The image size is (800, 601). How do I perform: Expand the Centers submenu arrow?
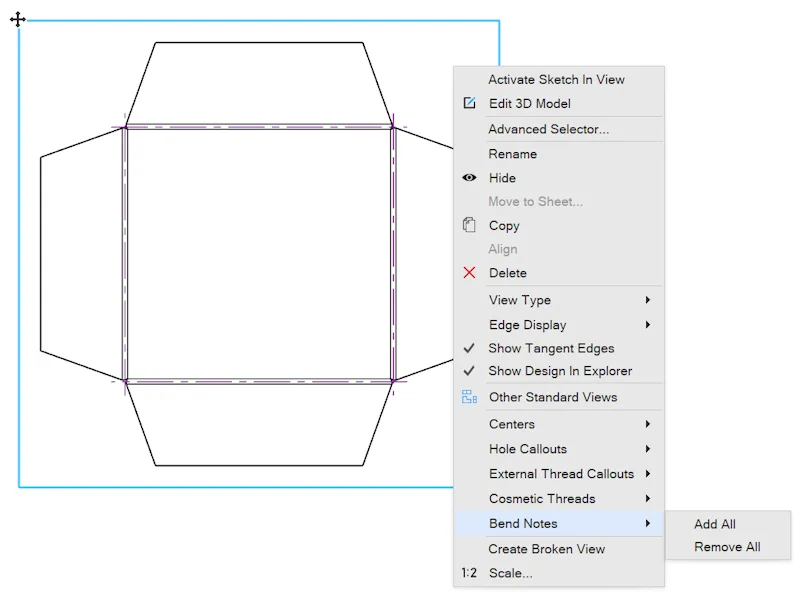click(x=647, y=424)
